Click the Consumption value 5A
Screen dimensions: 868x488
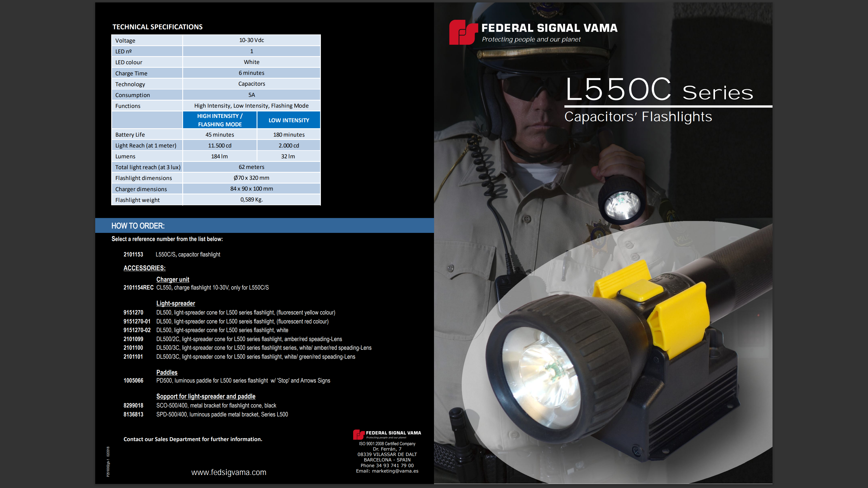(x=251, y=95)
